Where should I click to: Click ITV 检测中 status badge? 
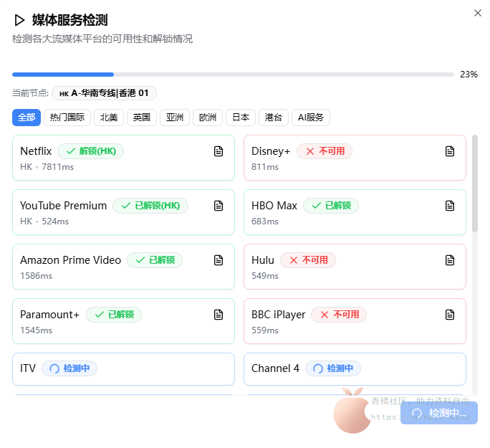click(69, 368)
